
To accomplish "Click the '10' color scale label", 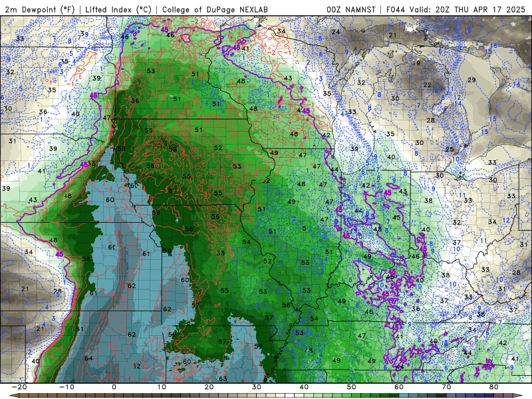I will pyautogui.click(x=162, y=387).
